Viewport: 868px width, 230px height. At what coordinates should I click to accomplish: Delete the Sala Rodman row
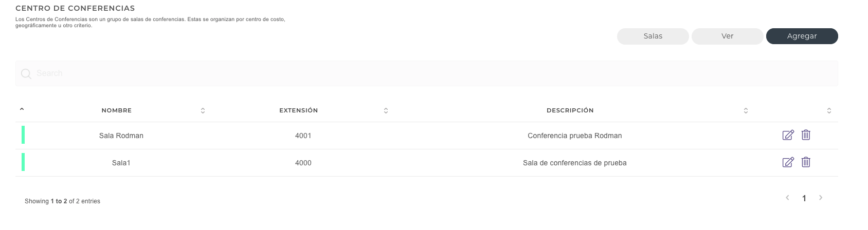(x=806, y=135)
